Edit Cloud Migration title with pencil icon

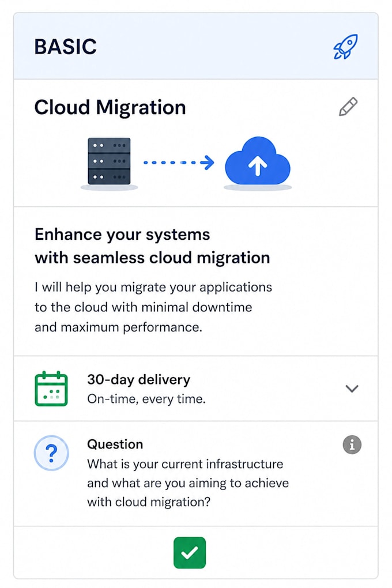(x=348, y=107)
